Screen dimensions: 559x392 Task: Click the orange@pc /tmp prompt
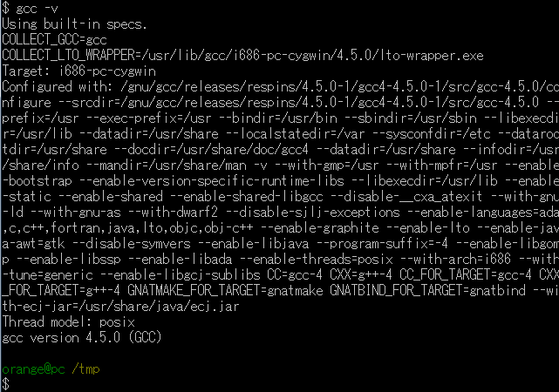(51, 368)
